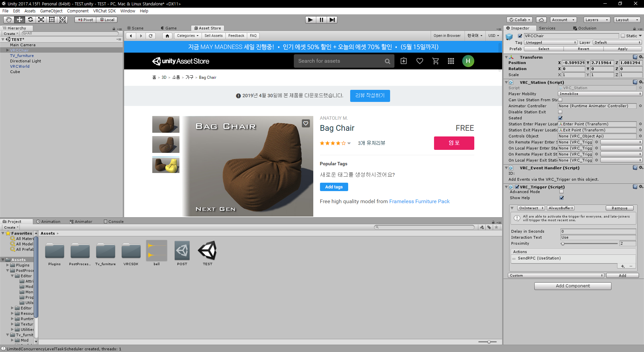Collapse the Transform component

pos(506,57)
